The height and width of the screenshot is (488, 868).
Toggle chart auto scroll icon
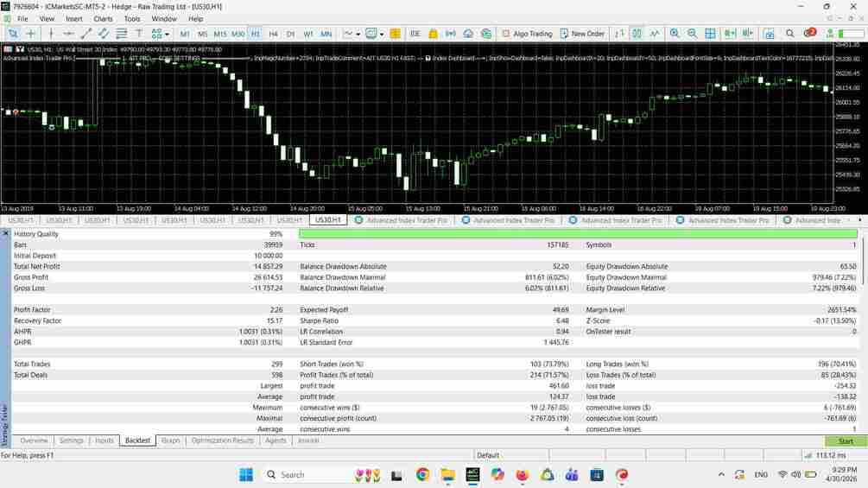(x=730, y=34)
